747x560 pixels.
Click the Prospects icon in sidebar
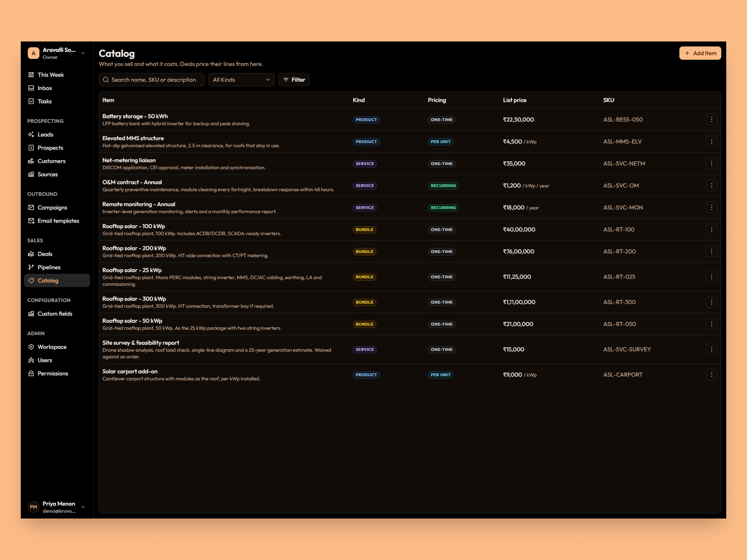coord(31,148)
